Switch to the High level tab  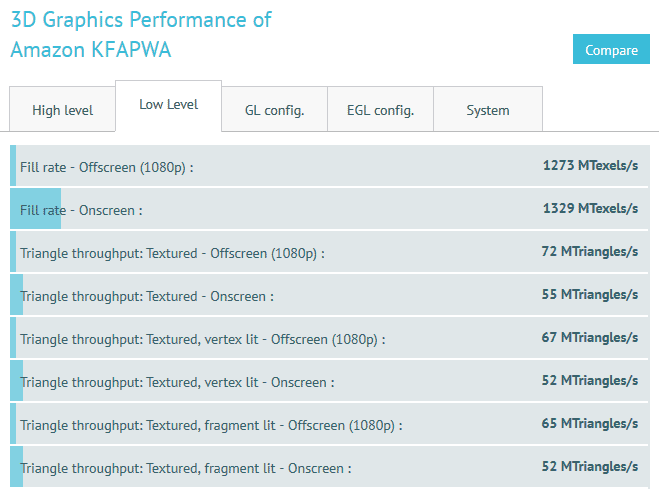click(x=62, y=110)
